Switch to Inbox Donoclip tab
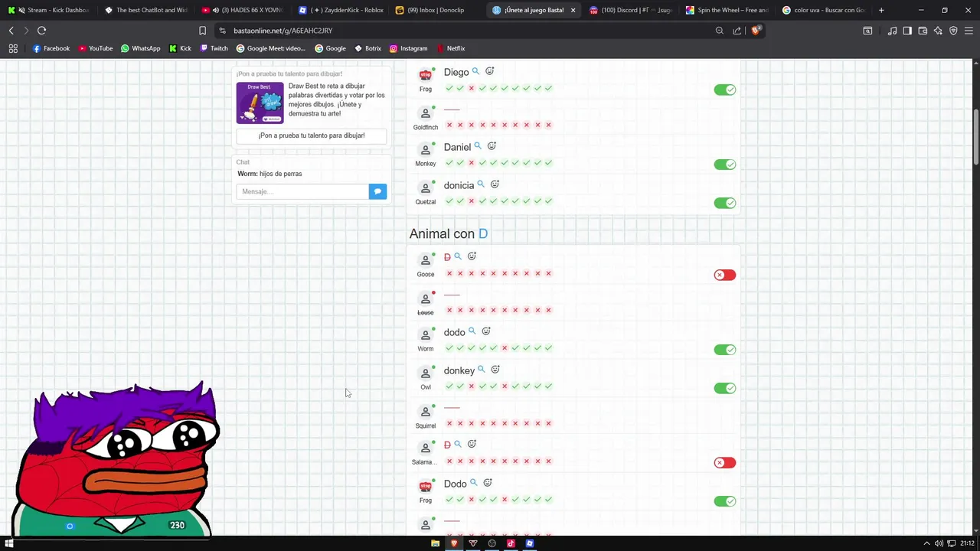 437,10
